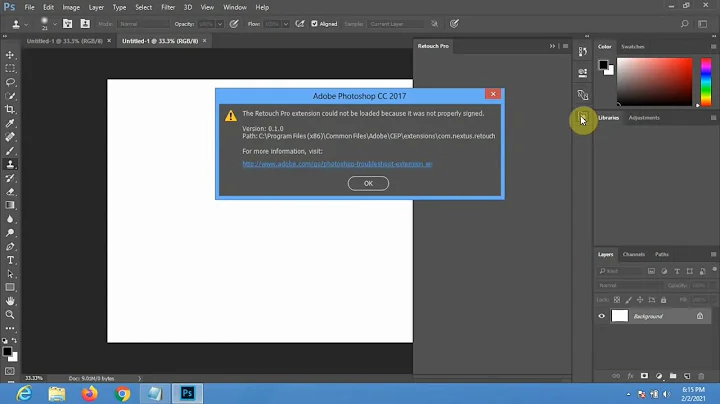This screenshot has width=720, height=404.
Task: Select the Path Selection tool
Action: click(10, 274)
